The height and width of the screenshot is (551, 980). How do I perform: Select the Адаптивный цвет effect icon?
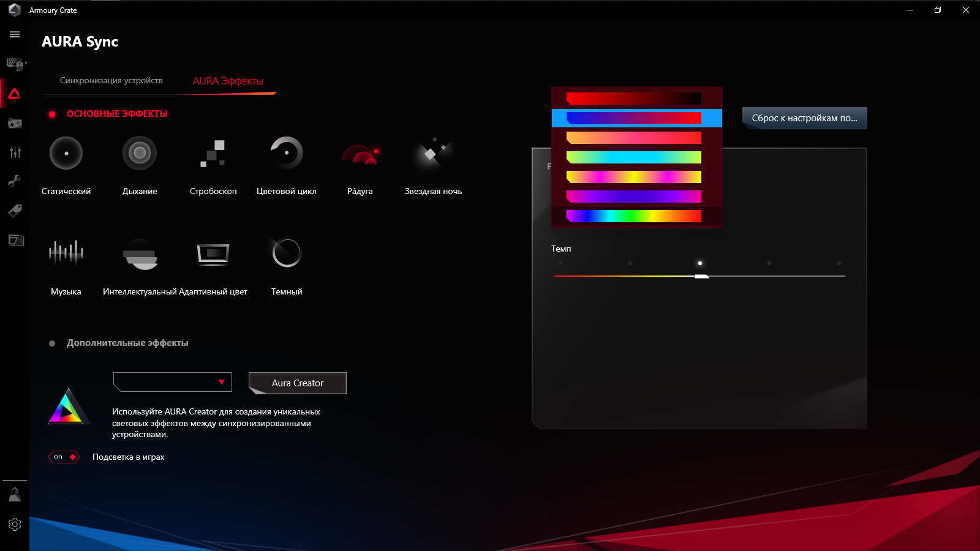point(213,253)
